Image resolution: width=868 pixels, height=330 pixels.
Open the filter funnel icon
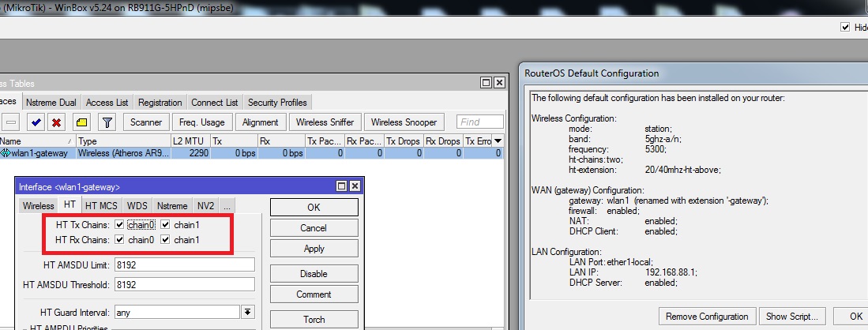click(x=107, y=122)
